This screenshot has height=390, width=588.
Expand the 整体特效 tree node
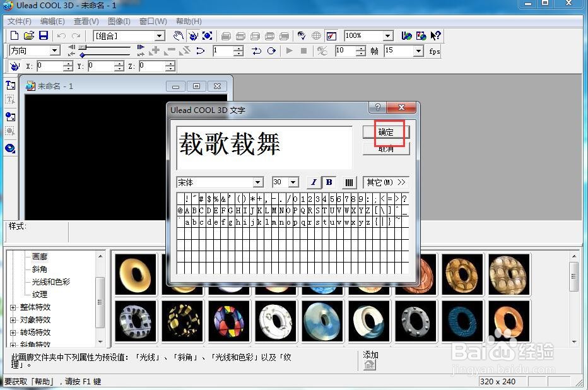pos(13,307)
